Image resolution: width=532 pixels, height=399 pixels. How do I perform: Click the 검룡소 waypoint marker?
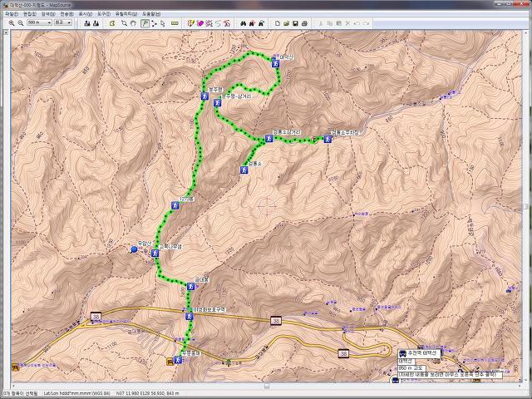click(x=244, y=170)
